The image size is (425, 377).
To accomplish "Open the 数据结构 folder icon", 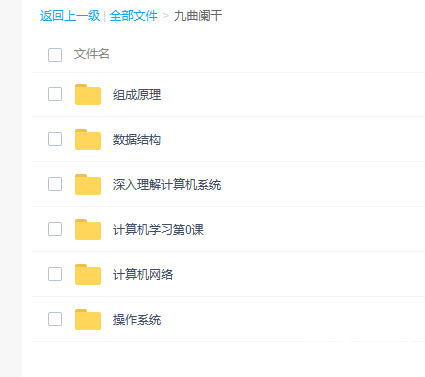I will [88, 140].
